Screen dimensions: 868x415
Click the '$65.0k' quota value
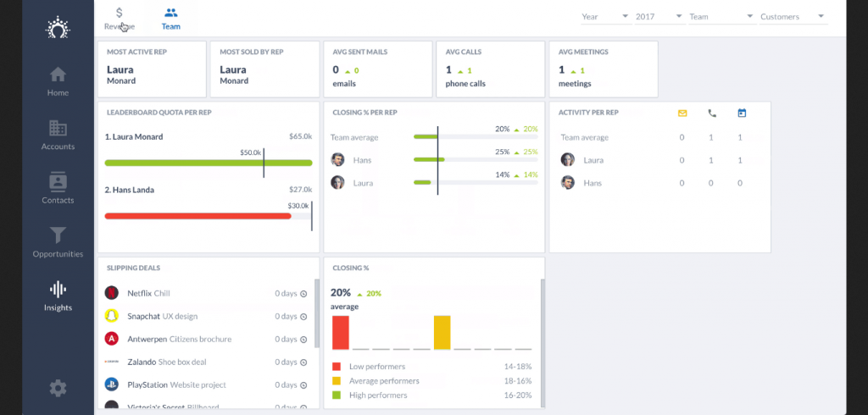click(x=301, y=136)
